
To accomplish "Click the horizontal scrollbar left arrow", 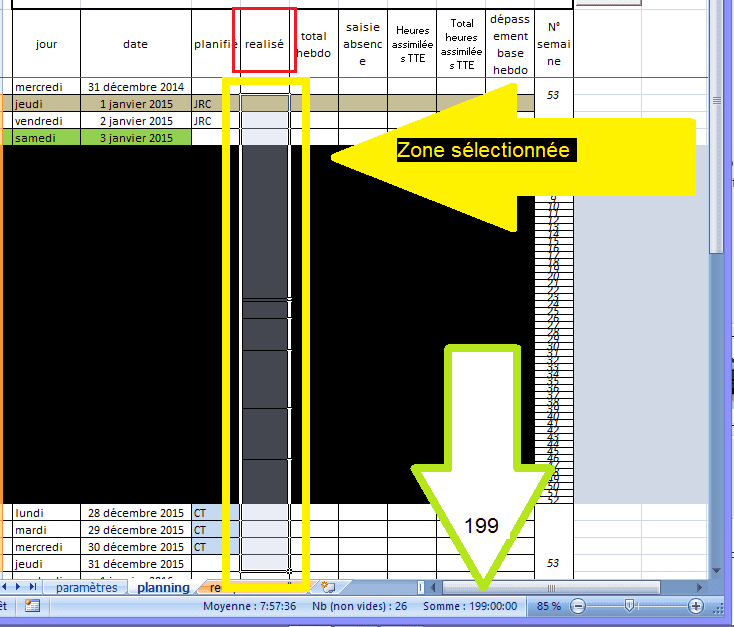I will pyautogui.click(x=433, y=587).
